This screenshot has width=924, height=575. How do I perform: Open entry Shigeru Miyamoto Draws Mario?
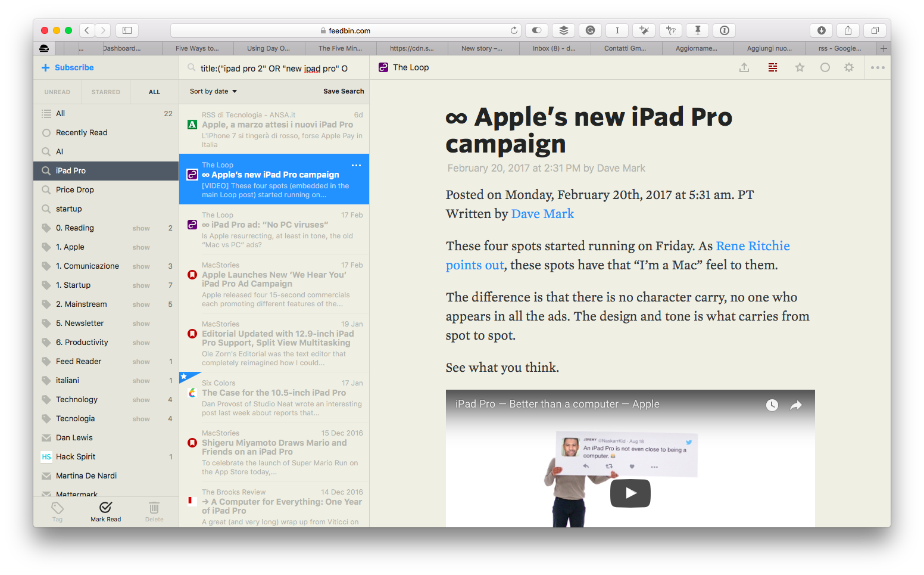click(274, 452)
